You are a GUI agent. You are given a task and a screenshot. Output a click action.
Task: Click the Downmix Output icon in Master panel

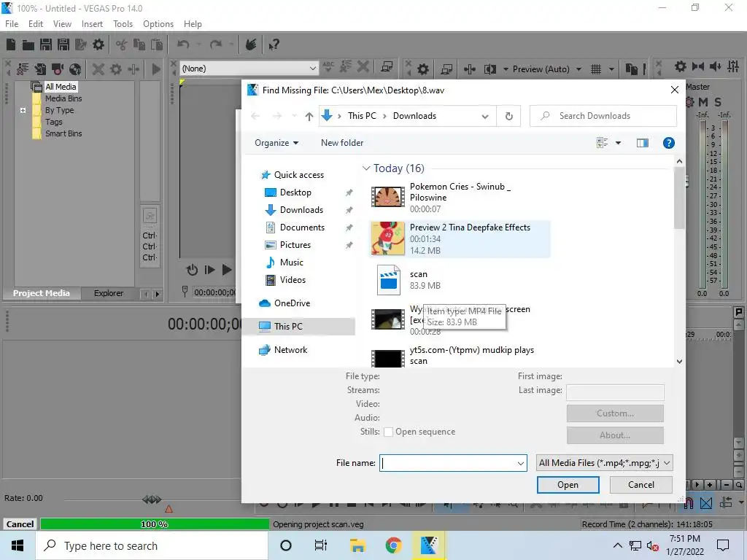(698, 66)
